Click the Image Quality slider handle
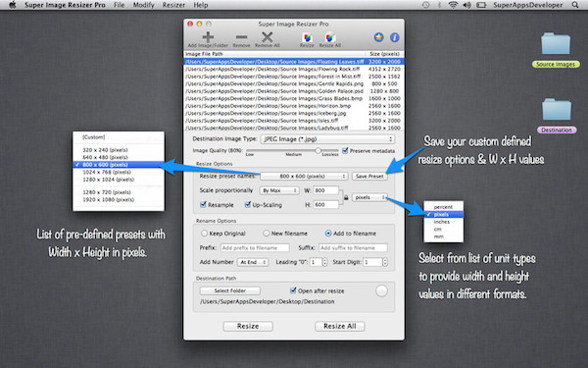The height and width of the screenshot is (368, 588). point(318,150)
